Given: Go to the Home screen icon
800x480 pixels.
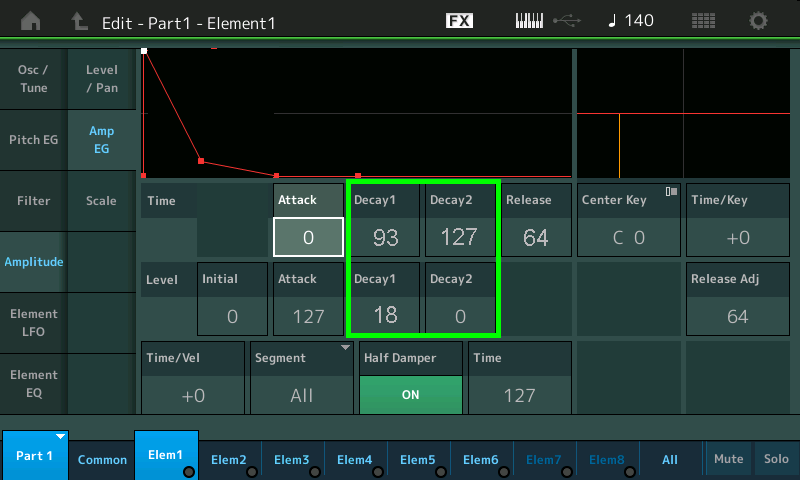Looking at the screenshot, I should [31, 21].
